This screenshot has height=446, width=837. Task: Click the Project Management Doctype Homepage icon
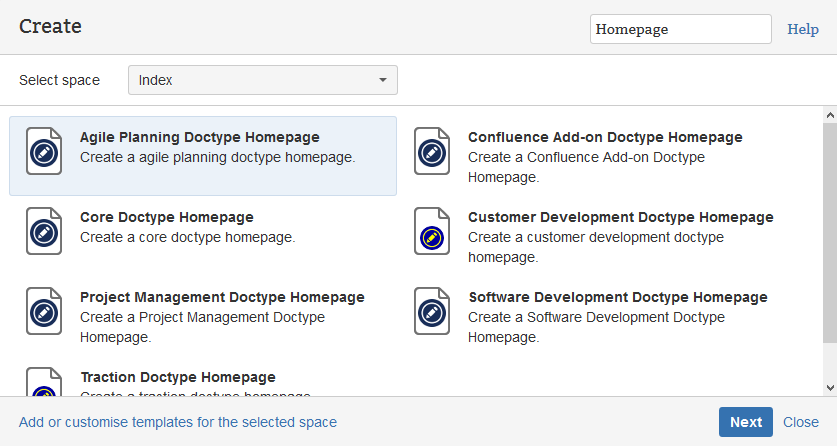(x=43, y=313)
